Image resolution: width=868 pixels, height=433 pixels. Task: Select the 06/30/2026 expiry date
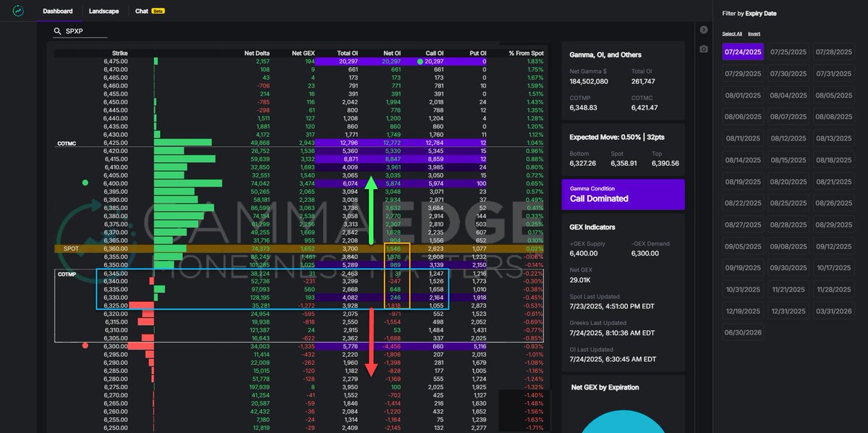pos(744,332)
